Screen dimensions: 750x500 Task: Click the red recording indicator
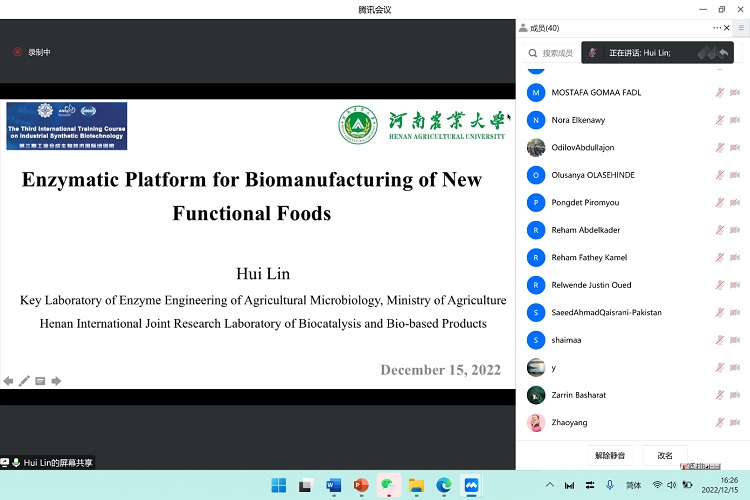pos(17,52)
